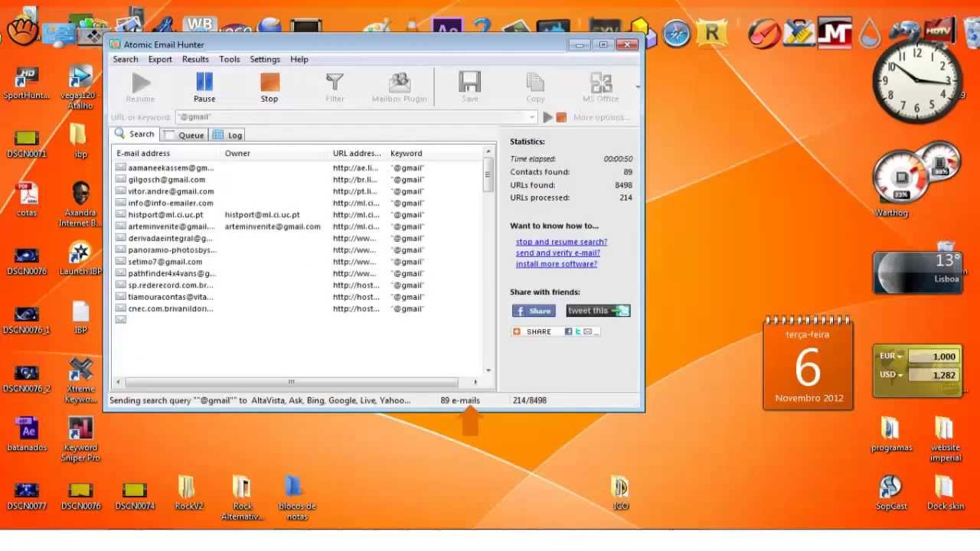
Task: Click the toolbar overflow arrow at right edge
Action: (638, 86)
